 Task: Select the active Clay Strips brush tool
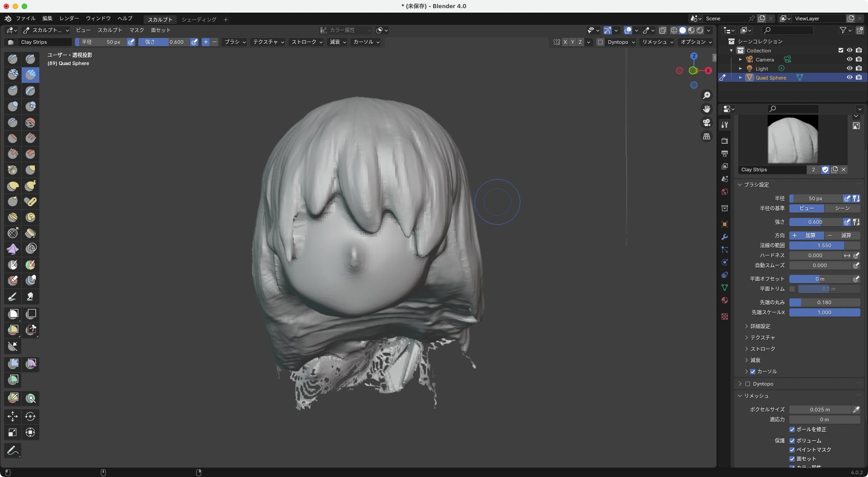coord(30,75)
